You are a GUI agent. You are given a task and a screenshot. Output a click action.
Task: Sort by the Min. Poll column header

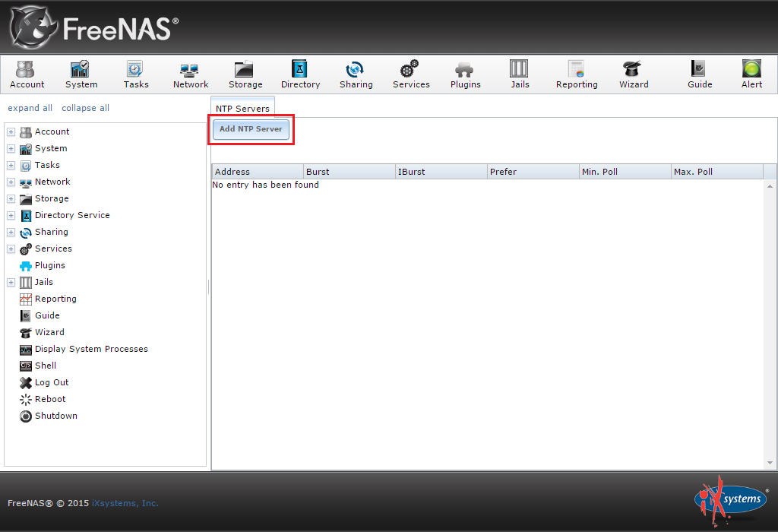click(625, 172)
